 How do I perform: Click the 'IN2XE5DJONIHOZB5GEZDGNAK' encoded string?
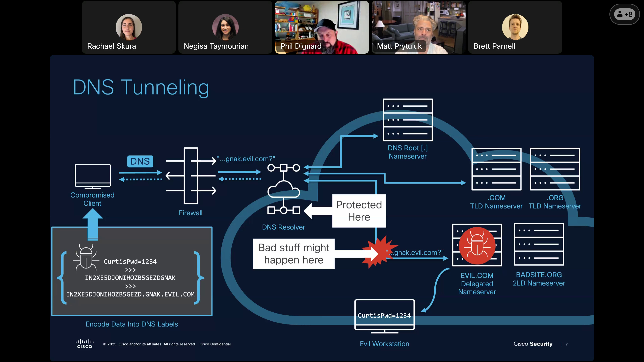point(130,278)
